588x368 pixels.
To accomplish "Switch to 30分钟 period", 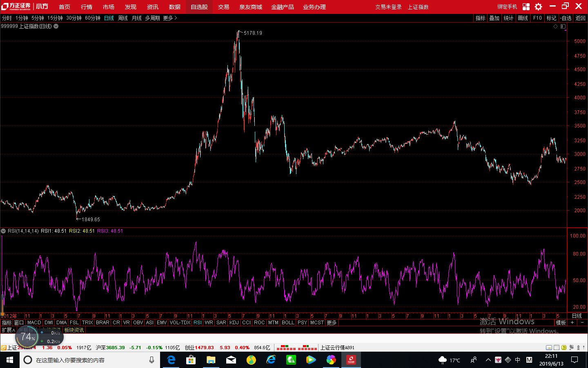I will click(x=74, y=18).
